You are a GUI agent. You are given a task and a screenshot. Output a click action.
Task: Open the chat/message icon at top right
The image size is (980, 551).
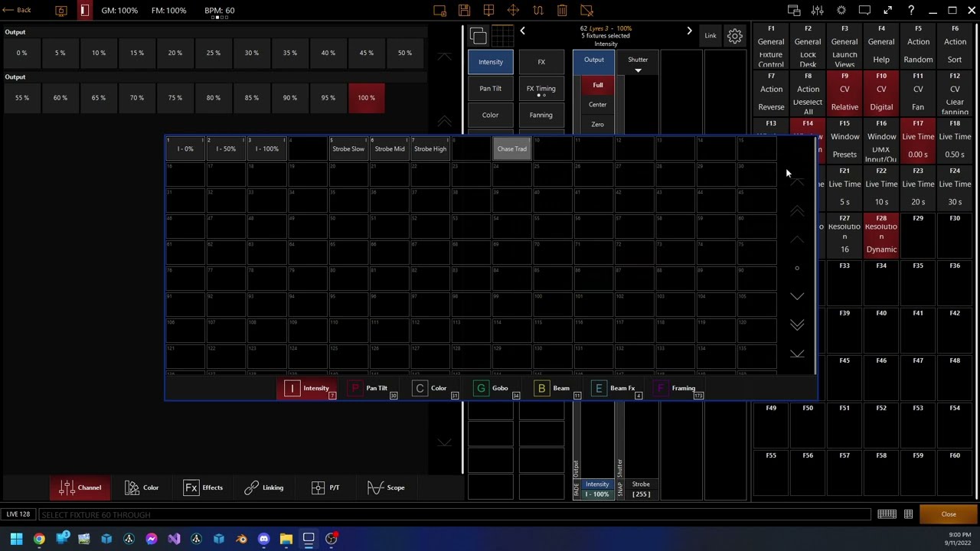pyautogui.click(x=864, y=11)
